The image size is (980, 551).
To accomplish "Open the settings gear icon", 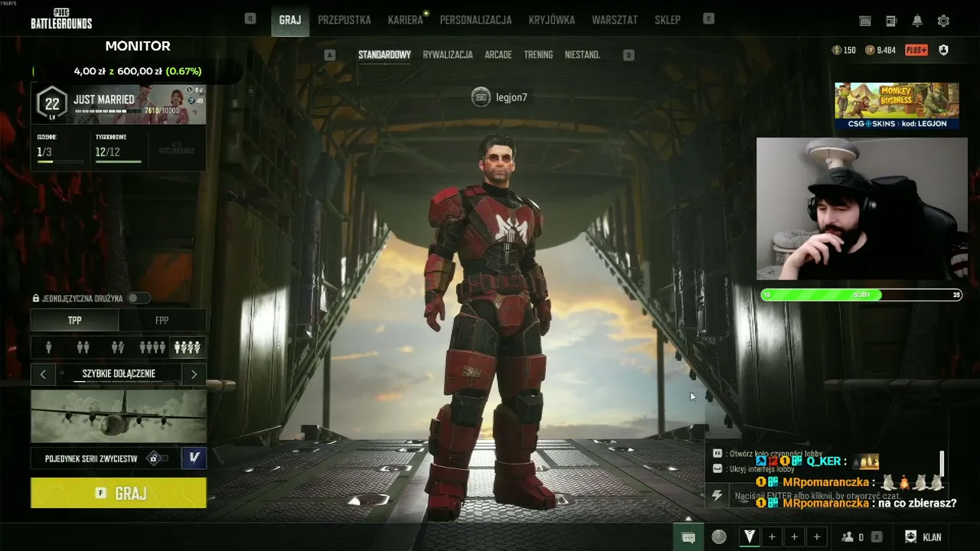I will click(x=943, y=21).
